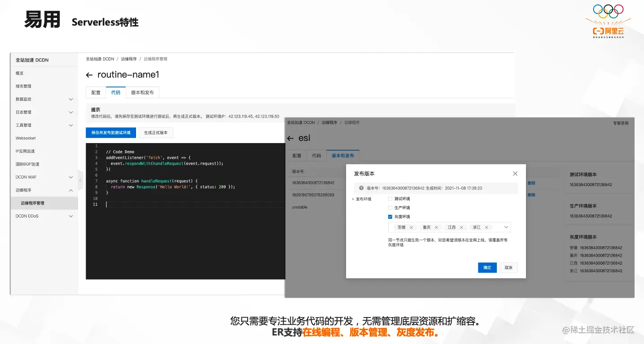
Task: Cancel the dialog with 取消 button
Action: point(508,268)
